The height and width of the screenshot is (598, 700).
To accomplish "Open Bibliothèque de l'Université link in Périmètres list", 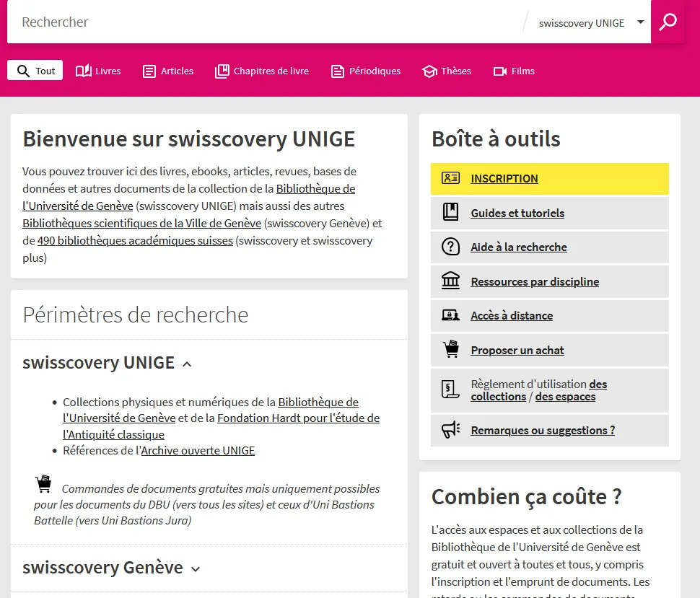I will point(211,410).
